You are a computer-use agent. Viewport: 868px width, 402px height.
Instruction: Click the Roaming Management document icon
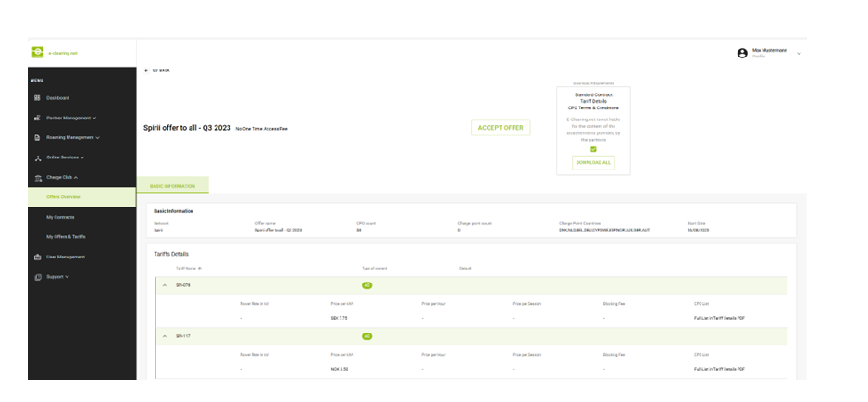pyautogui.click(x=38, y=137)
